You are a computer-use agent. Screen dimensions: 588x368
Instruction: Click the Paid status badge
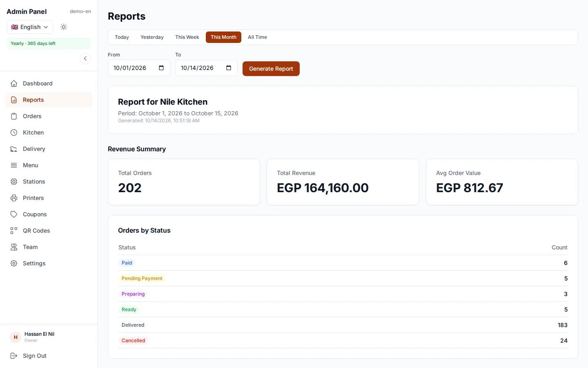pyautogui.click(x=127, y=263)
